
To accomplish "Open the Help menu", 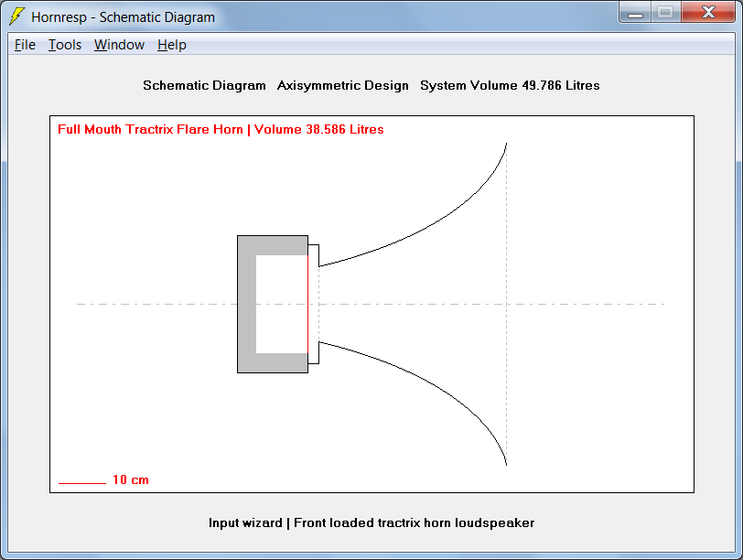I will (171, 45).
